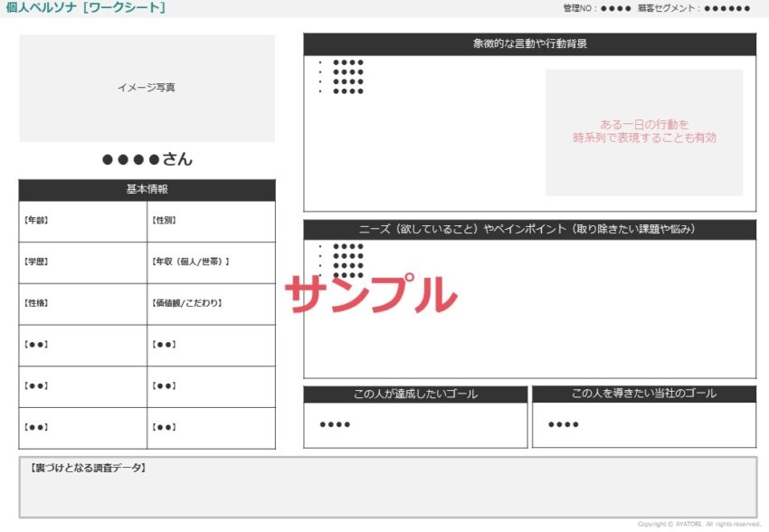Click the この人を導きたい当社のゴール header

[x=644, y=393]
